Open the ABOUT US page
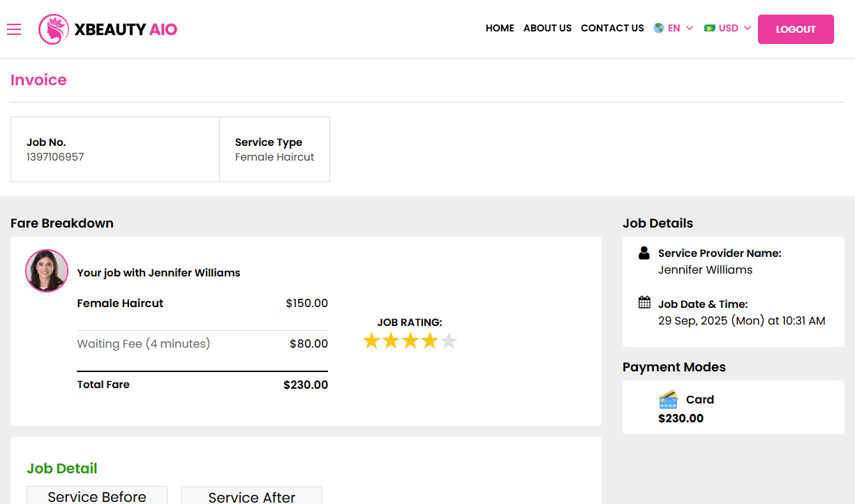 547,29
